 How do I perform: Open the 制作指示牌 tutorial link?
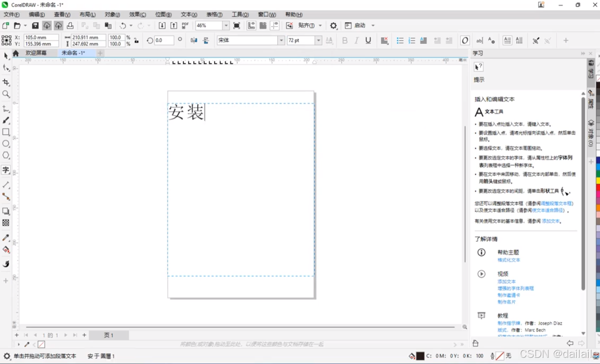pyautogui.click(x=509, y=323)
